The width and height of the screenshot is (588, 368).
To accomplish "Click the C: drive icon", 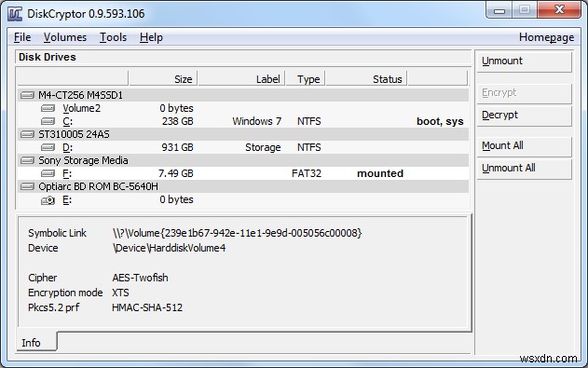I will 48,121.
